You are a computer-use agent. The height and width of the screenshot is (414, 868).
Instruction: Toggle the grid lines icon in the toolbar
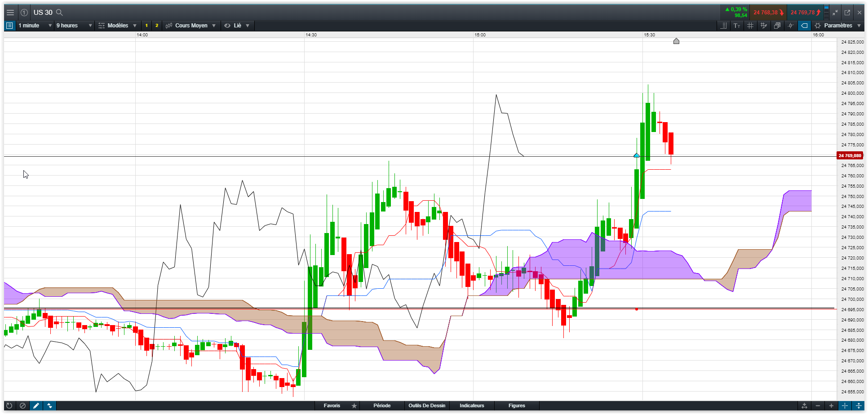(750, 26)
